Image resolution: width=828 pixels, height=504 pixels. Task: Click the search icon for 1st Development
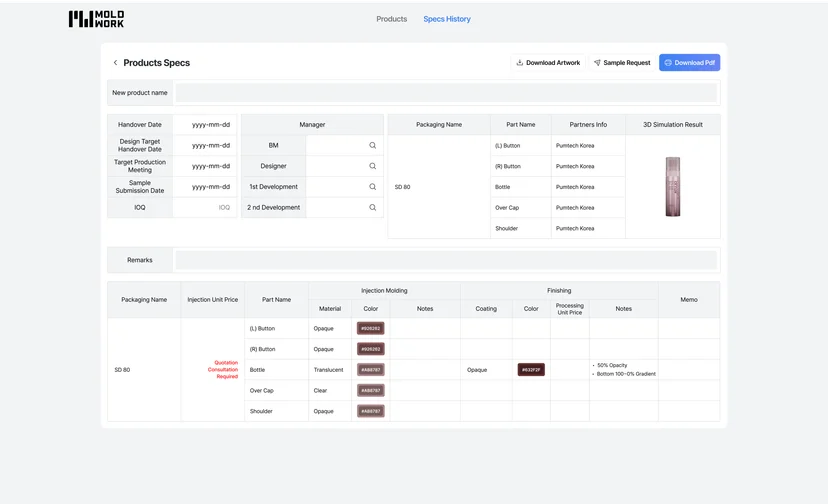point(372,186)
